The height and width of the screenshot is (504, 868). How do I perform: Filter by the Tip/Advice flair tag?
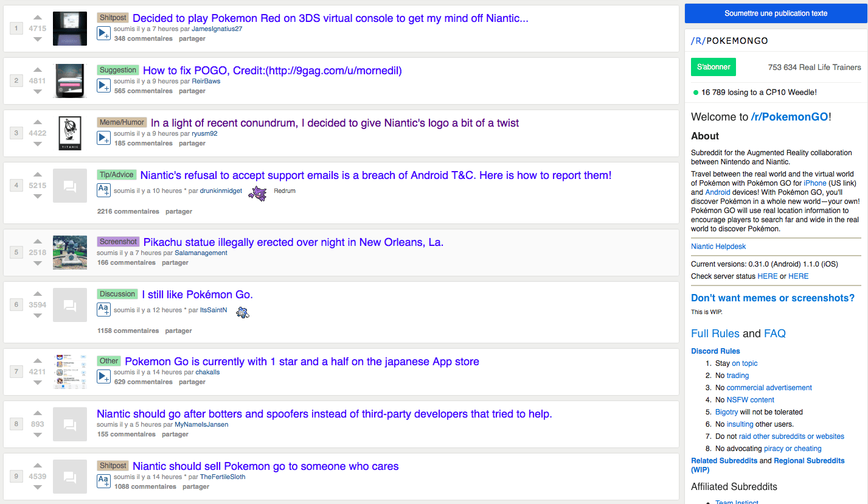(116, 175)
